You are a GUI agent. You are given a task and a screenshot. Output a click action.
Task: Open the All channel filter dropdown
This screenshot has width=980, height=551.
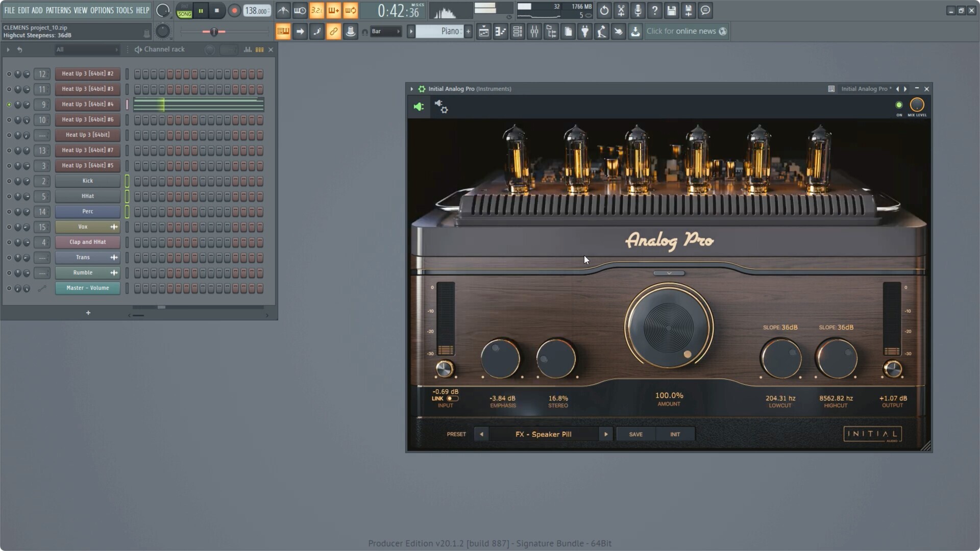[87, 49]
